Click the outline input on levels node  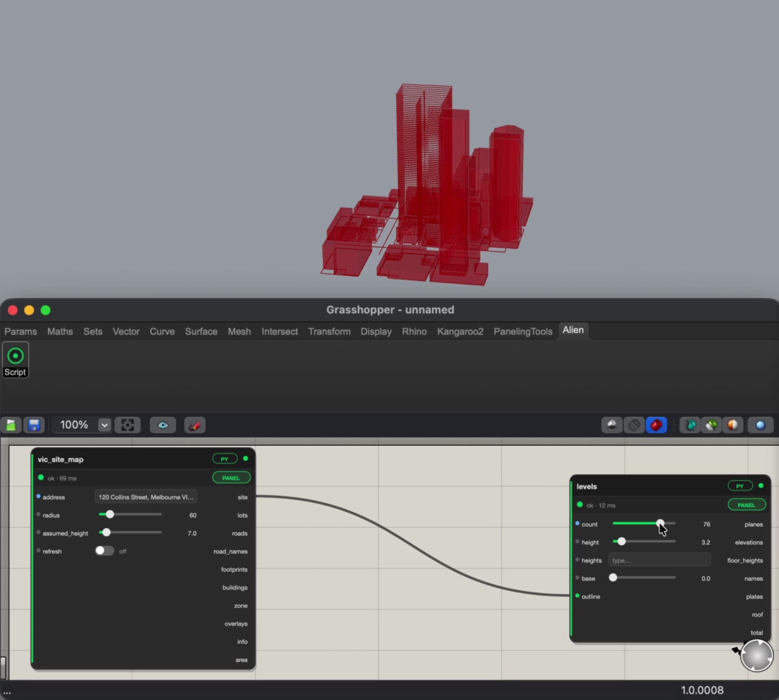[x=591, y=597]
